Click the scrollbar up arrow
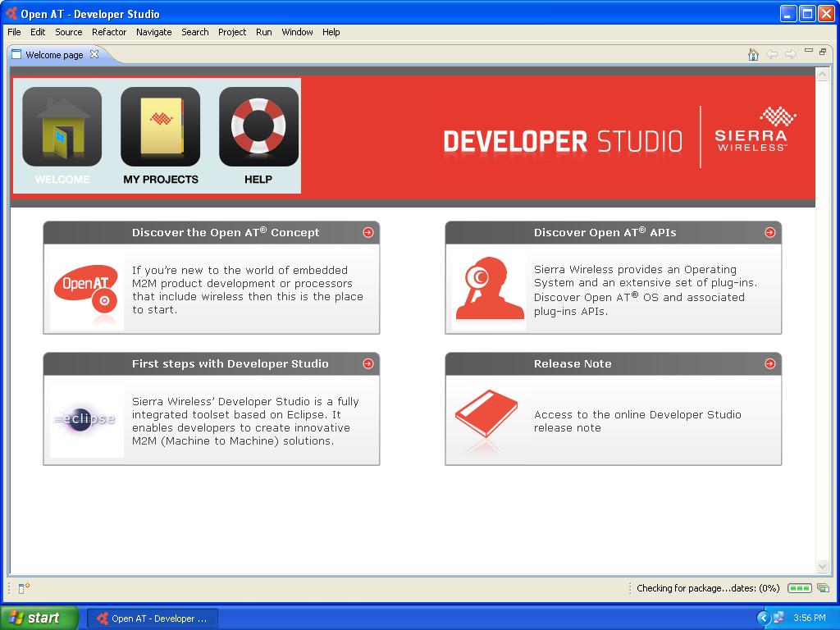Viewport: 840px width, 630px height. 822,75
